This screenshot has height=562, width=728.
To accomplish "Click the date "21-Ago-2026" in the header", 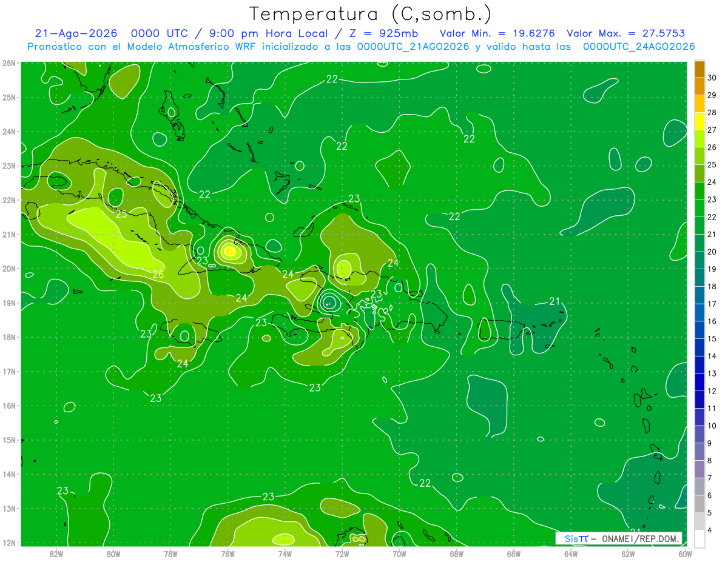I will pos(76,33).
